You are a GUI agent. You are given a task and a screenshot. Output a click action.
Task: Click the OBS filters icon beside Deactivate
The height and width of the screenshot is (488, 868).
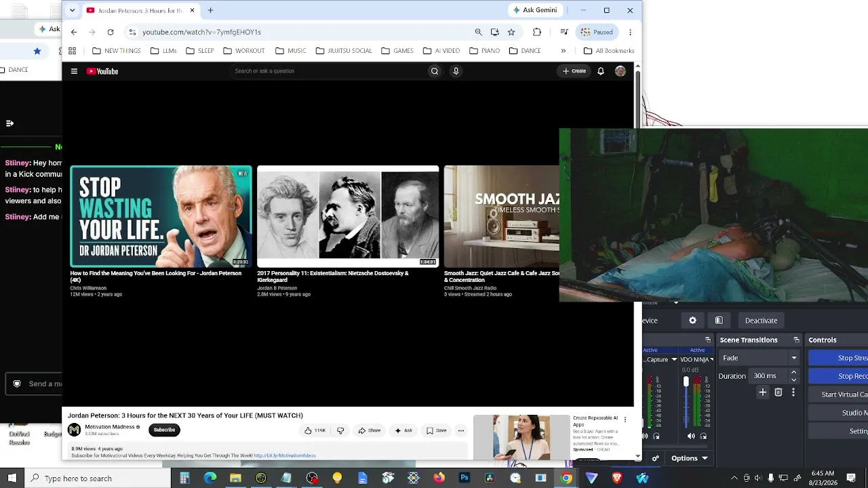pos(719,321)
